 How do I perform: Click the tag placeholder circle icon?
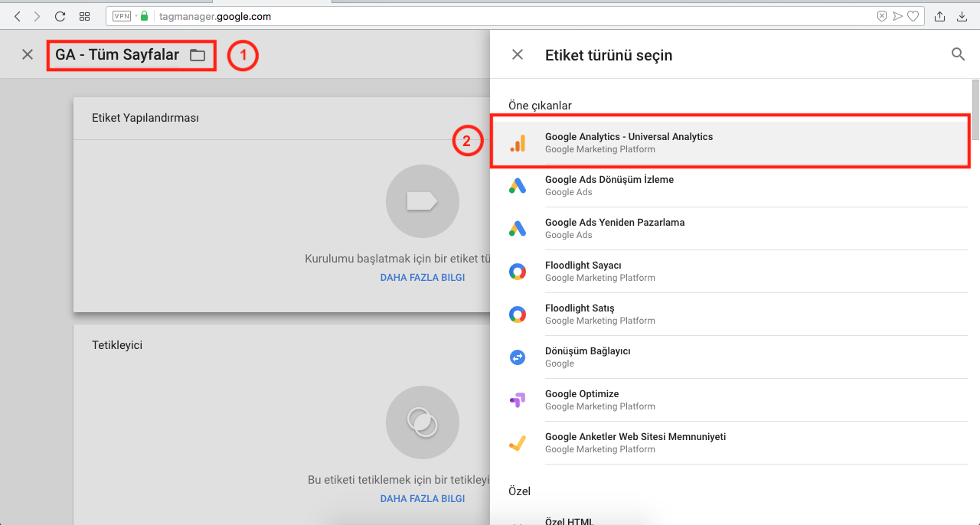click(423, 201)
